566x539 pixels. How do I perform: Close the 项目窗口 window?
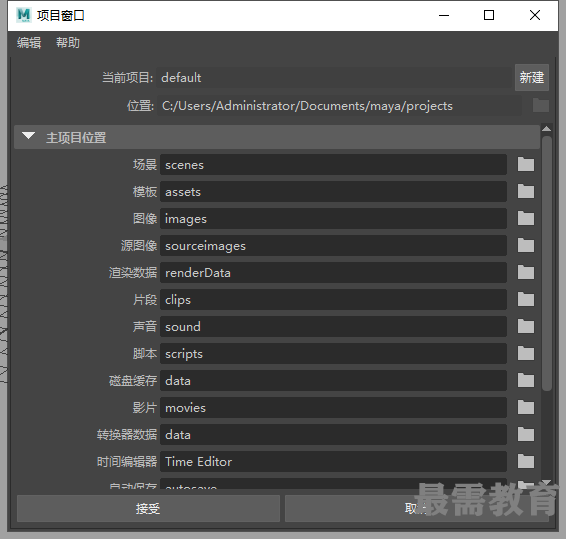(535, 16)
